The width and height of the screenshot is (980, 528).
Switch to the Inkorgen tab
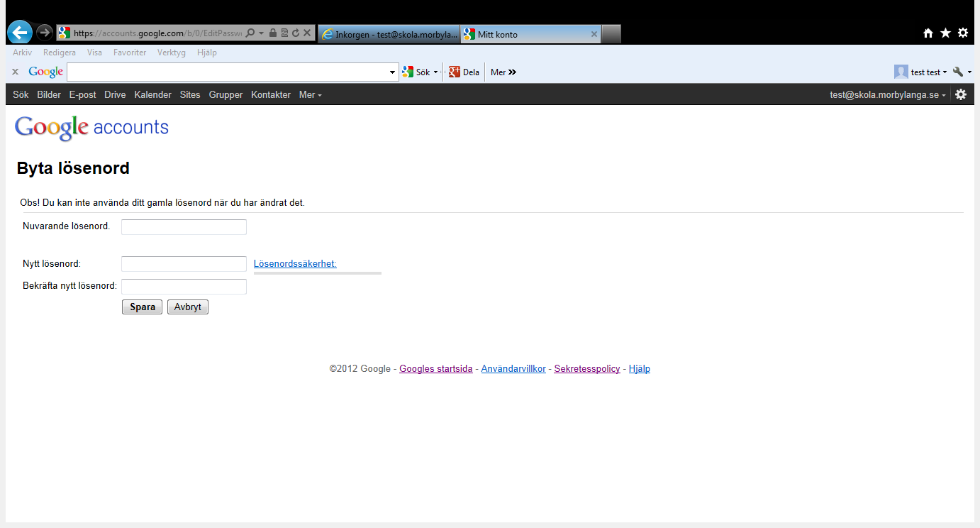tap(389, 34)
